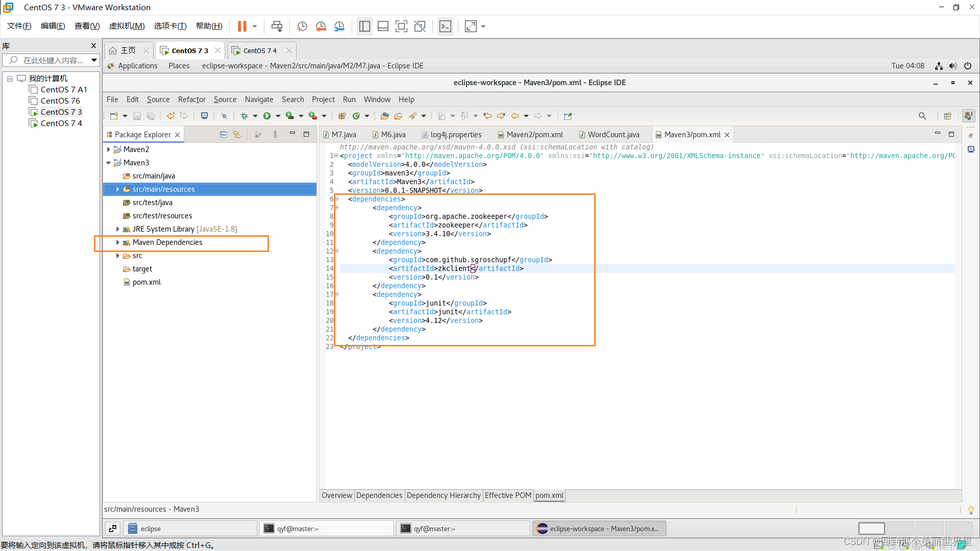
Task: Toggle VMware unity mode button
Action: tap(420, 26)
